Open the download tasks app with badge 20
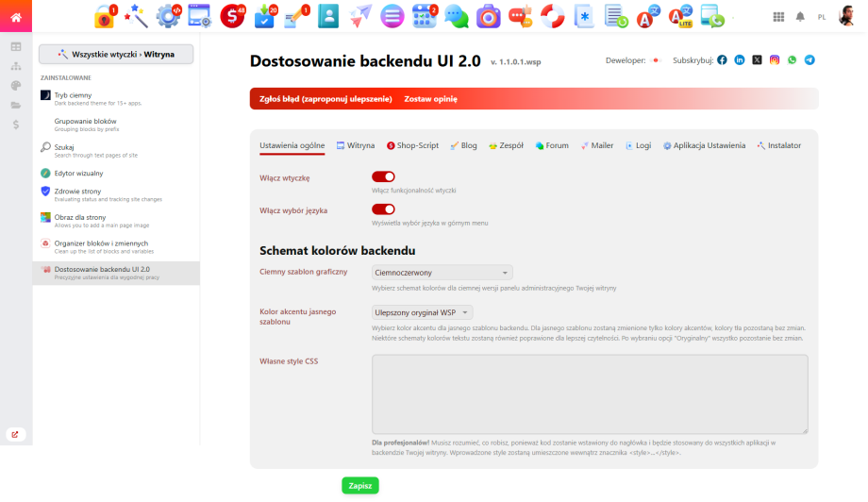The width and height of the screenshot is (868, 502). [264, 17]
